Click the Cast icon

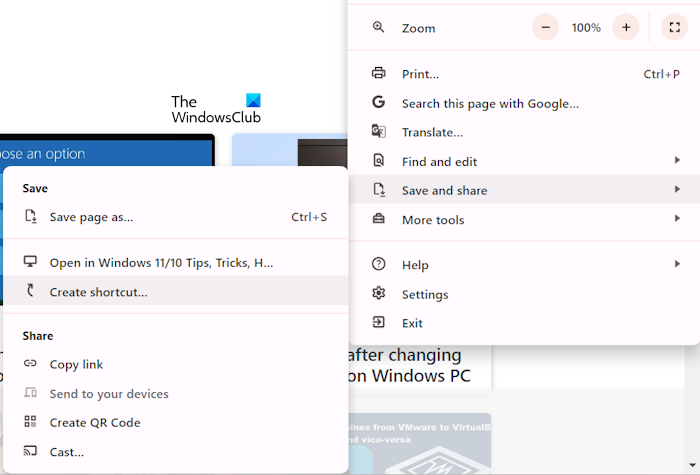(x=30, y=451)
